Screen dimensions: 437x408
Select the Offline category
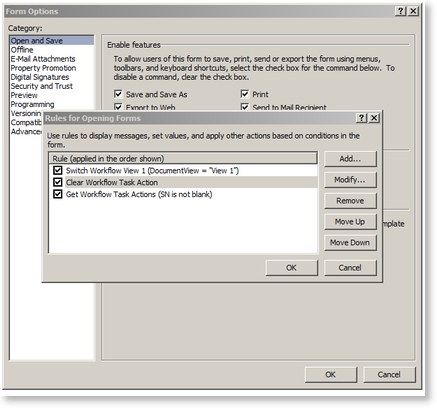(x=22, y=50)
